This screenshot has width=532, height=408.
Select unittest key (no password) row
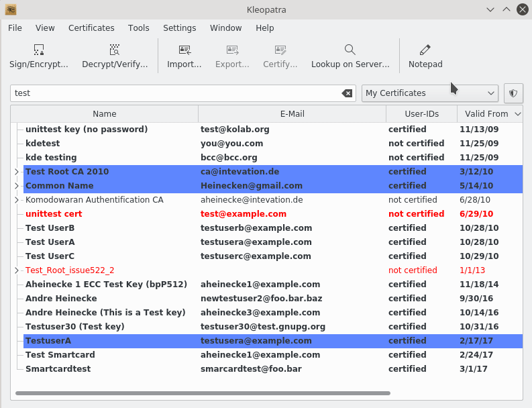[x=273, y=130]
